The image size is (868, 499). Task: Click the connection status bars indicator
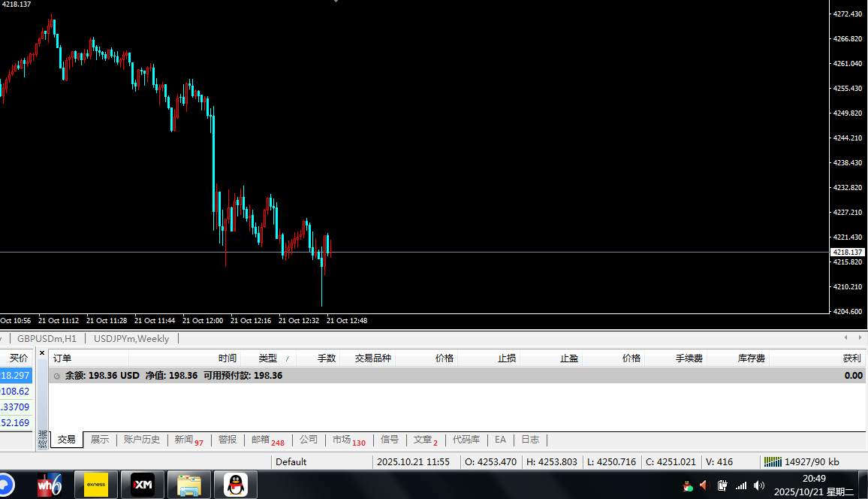click(x=773, y=461)
